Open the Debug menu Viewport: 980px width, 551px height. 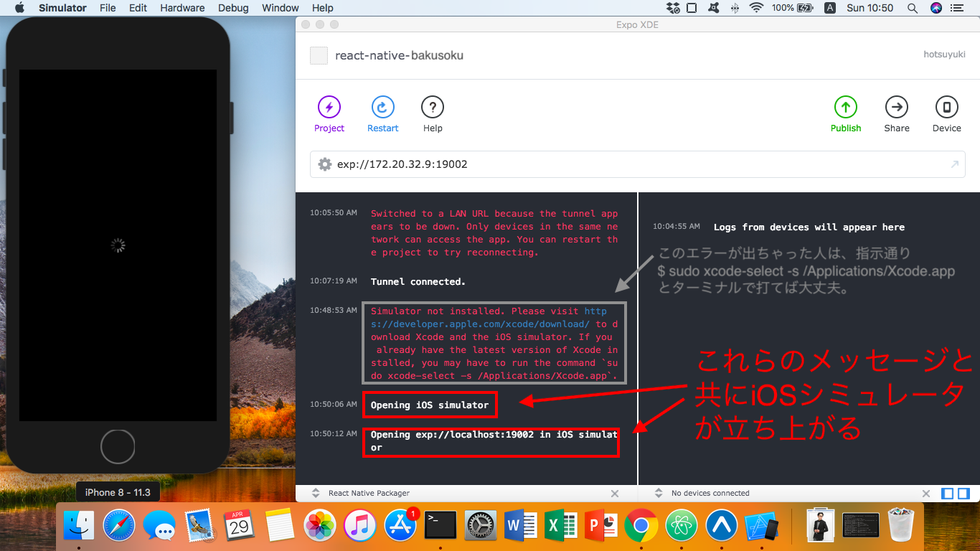233,8
